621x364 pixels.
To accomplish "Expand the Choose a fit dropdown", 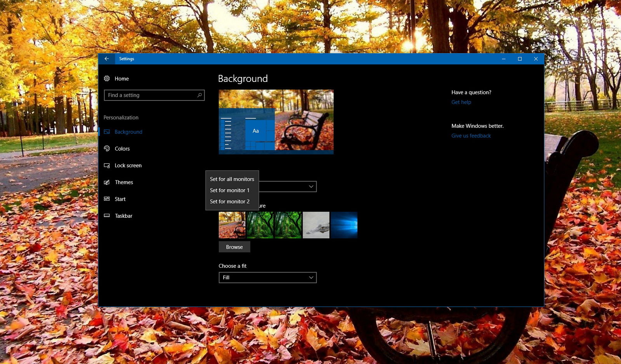I will point(267,277).
